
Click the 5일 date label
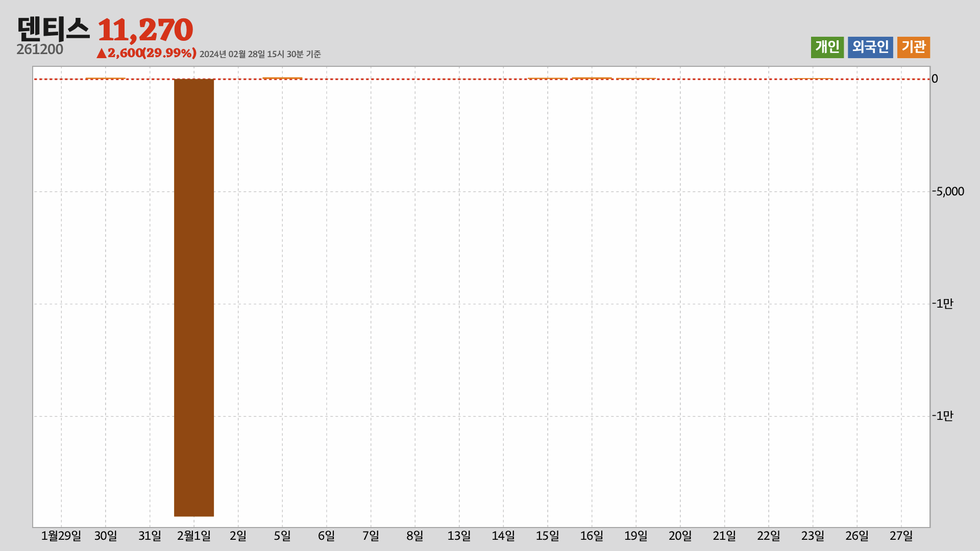click(282, 536)
